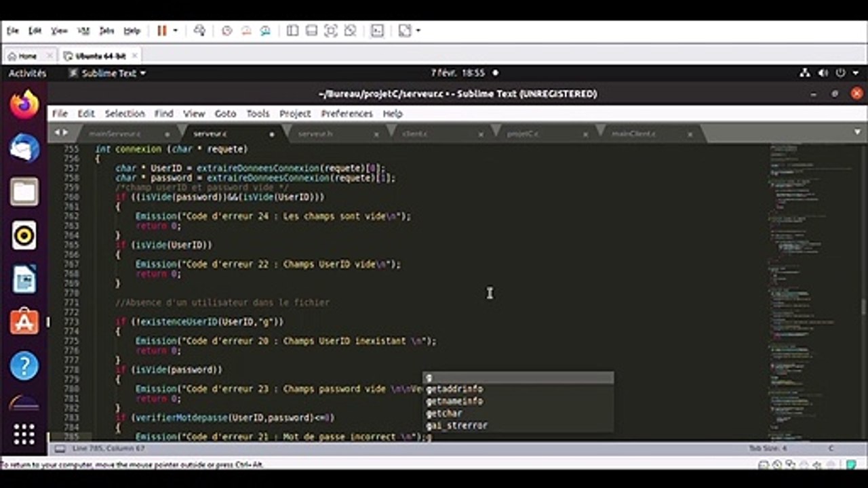Open Sublime Text Selection menu
The image size is (868, 488).
125,113
